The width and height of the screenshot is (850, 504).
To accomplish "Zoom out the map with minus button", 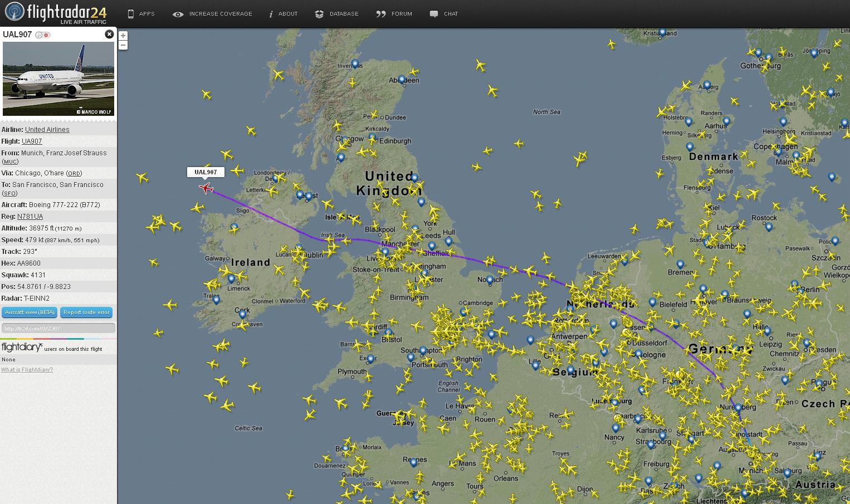I will [x=123, y=45].
